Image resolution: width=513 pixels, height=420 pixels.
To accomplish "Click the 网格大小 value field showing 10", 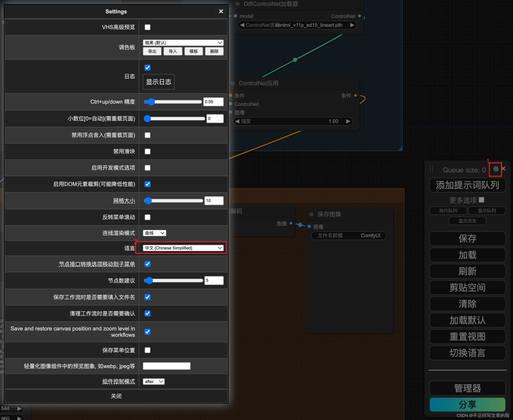I will click(x=214, y=200).
